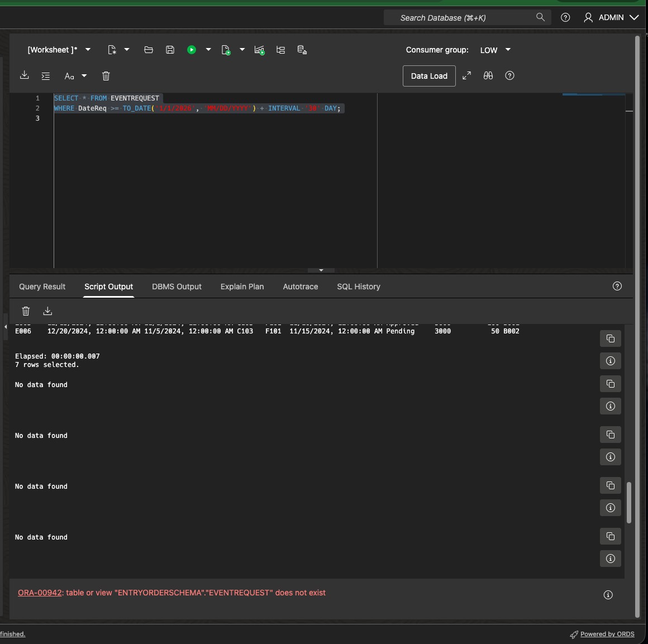This screenshot has width=648, height=644.
Task: Open the Explain Plan toolbar icon
Action: click(x=280, y=50)
